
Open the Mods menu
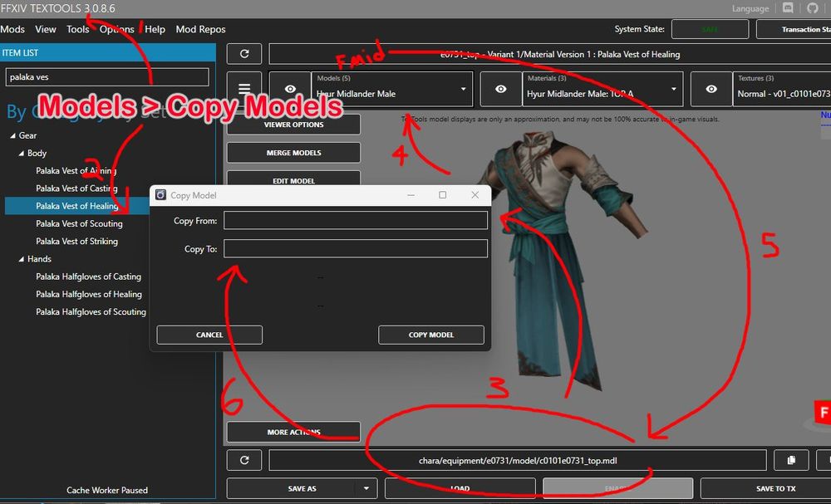pos(12,29)
